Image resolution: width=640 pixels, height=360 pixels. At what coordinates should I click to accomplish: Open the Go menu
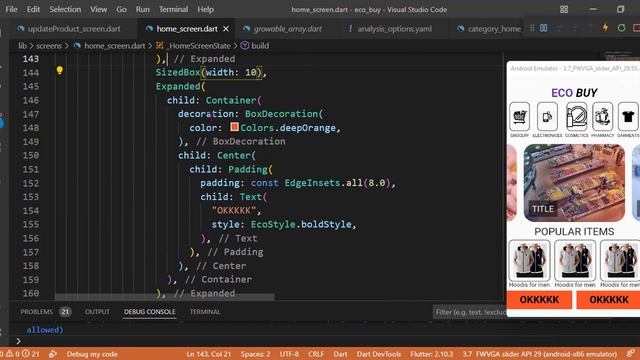[x=121, y=9]
